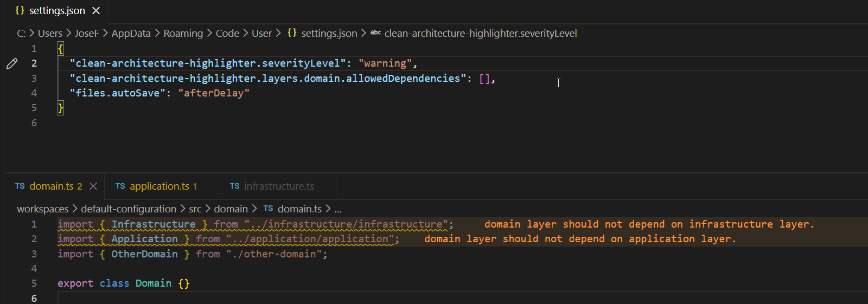
Task: Select the settings.json editor tab
Action: (56, 11)
